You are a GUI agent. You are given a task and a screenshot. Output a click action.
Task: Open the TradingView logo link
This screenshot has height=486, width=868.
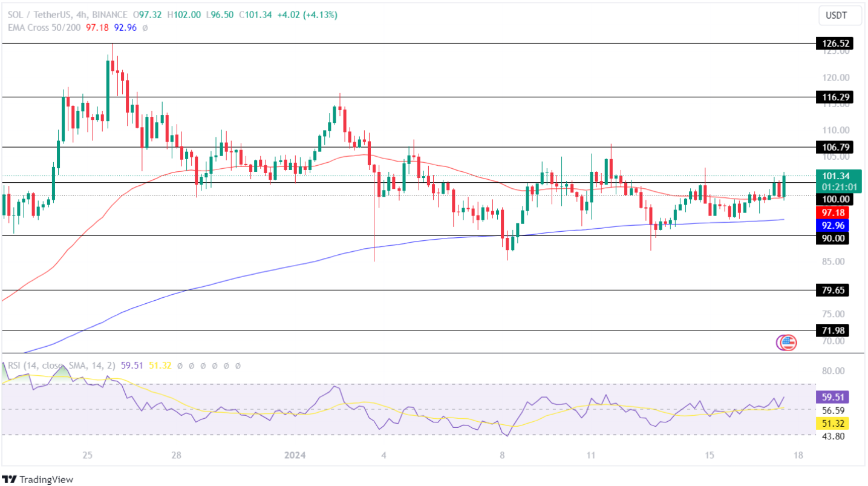coord(38,479)
